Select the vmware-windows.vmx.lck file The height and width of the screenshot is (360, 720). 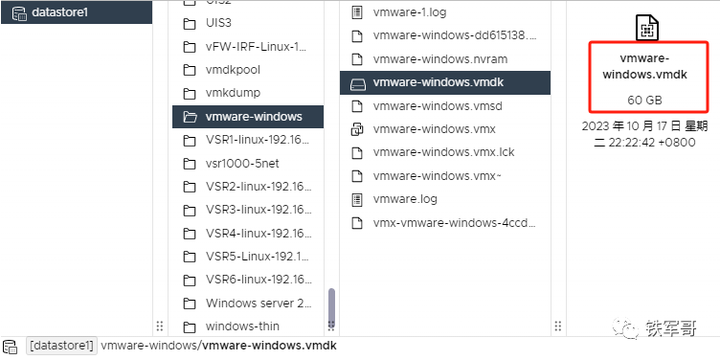coord(445,152)
